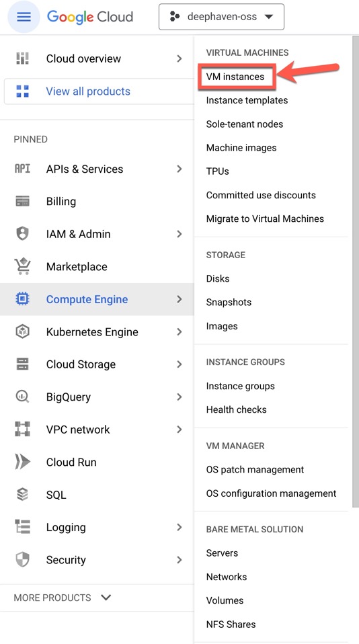The height and width of the screenshot is (644, 359).
Task: Open Health checks
Action: pos(236,409)
